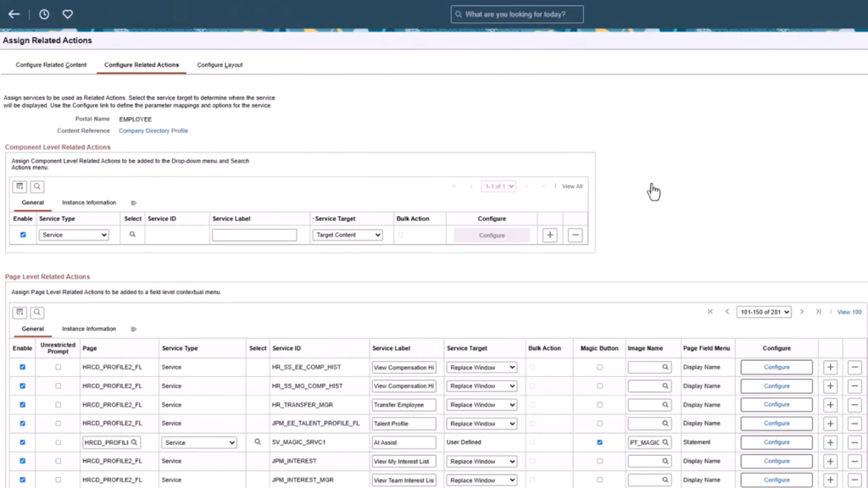Switch to Configure Related Content tab
The width and height of the screenshot is (868, 488).
click(51, 64)
